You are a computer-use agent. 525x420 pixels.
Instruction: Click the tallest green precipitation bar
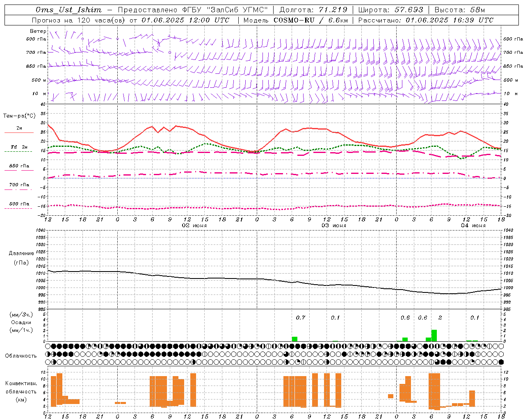tap(434, 336)
